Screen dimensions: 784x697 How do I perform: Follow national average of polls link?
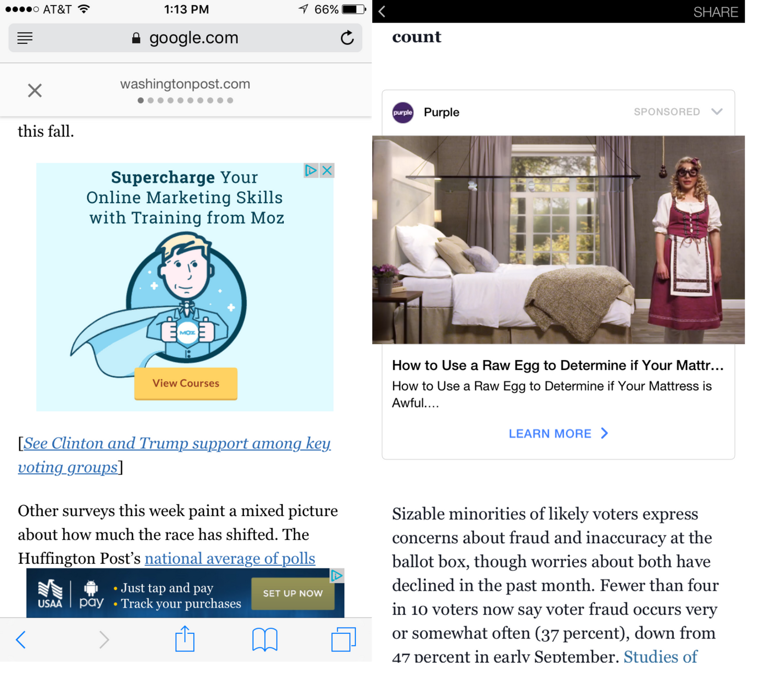[230, 558]
